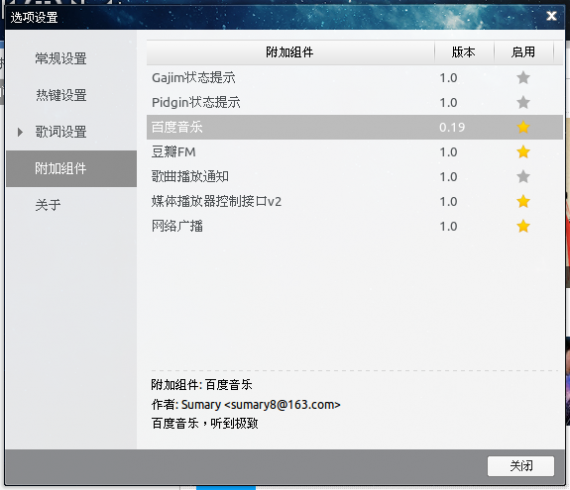Disable the 媒体播放器控制接口v2 plugin star

pos(523,201)
